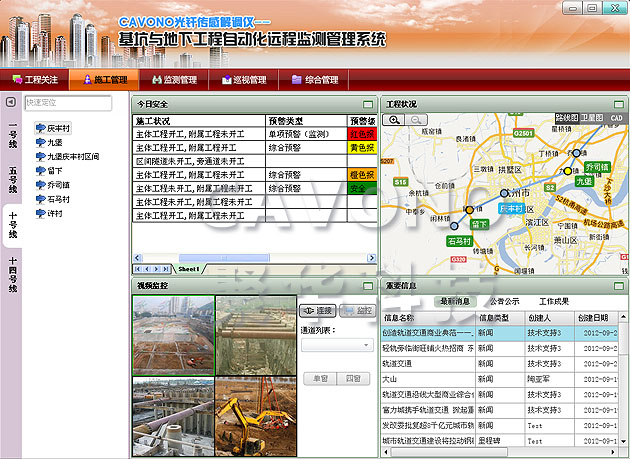Maximize the 今日安全 panel

pos(370,103)
